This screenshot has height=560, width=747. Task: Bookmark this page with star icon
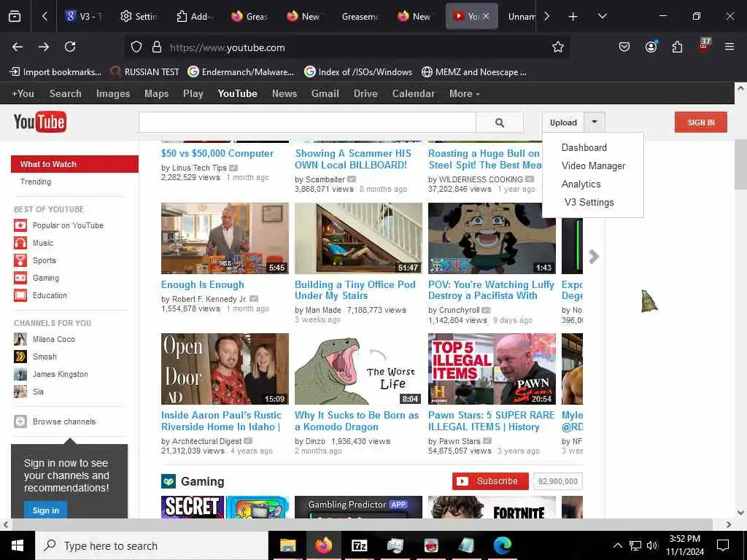tap(558, 47)
